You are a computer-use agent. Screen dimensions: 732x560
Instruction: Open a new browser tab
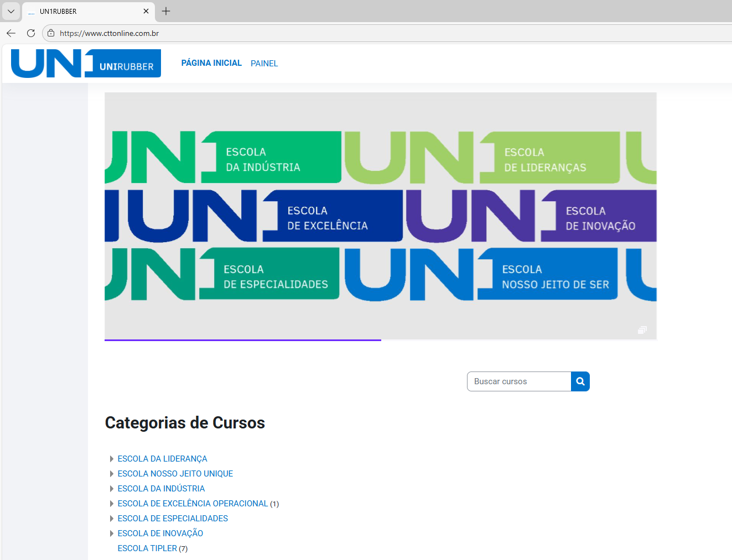pos(166,11)
